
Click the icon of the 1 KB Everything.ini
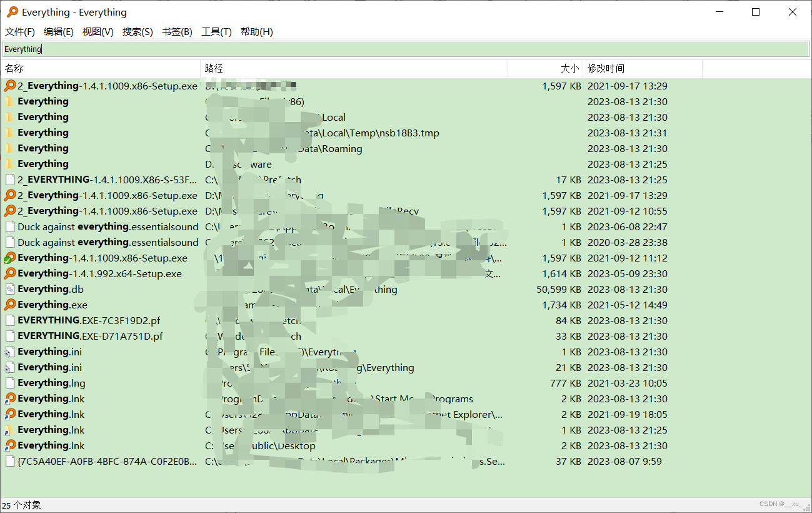point(10,352)
